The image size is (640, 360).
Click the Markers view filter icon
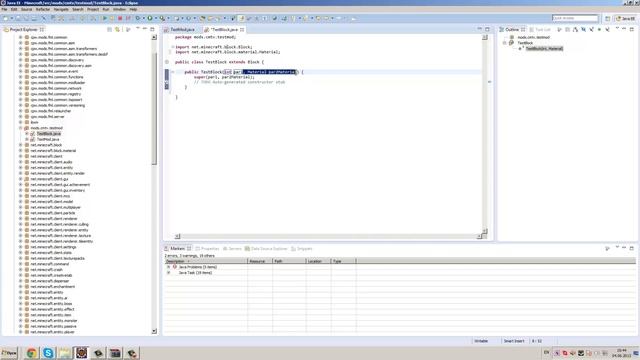(x=607, y=248)
